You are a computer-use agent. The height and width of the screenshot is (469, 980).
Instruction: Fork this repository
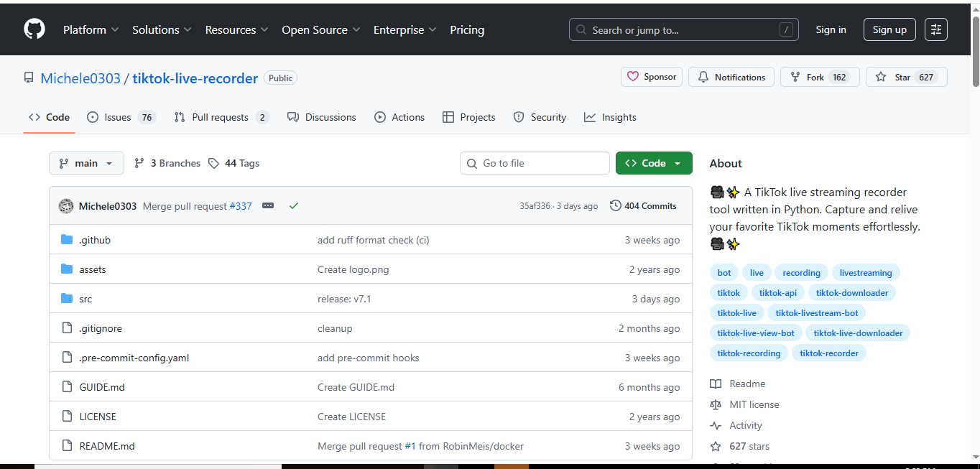click(820, 77)
